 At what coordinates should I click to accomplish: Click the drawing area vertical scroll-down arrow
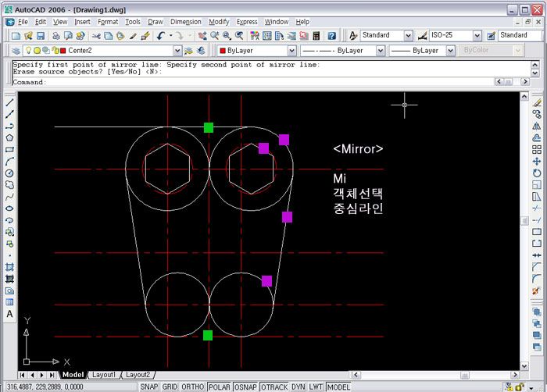524,366
